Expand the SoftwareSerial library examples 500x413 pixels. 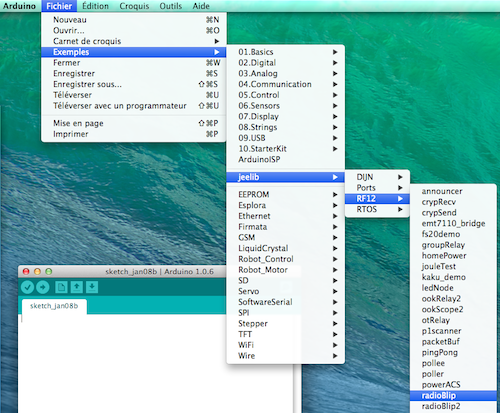click(286, 302)
